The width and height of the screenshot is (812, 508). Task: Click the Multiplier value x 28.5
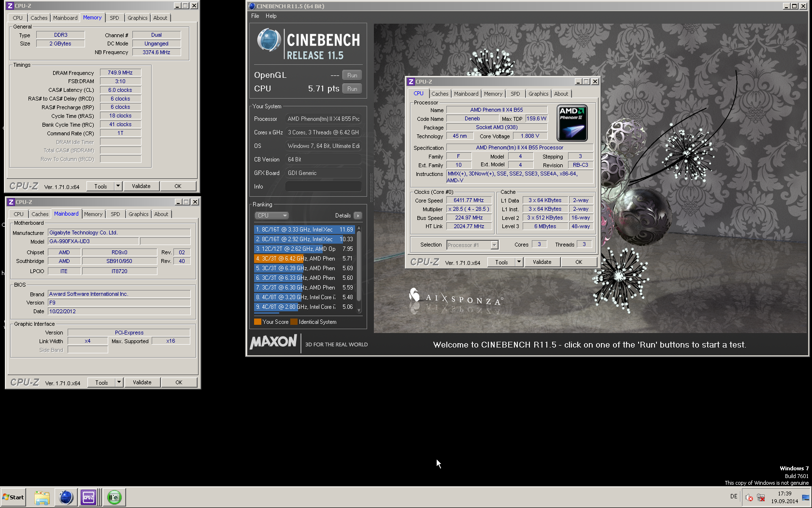pyautogui.click(x=469, y=209)
